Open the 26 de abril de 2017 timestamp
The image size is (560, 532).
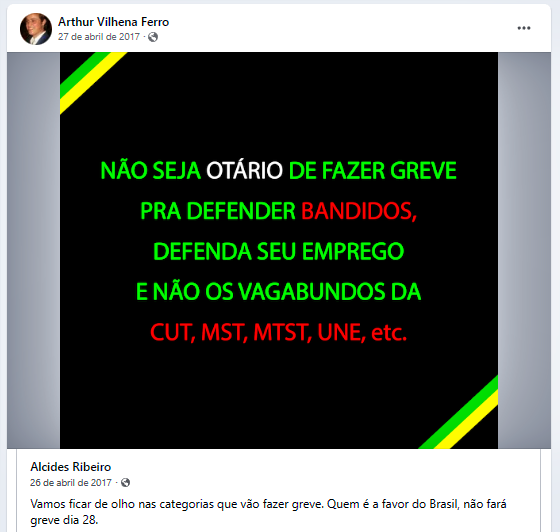pyautogui.click(x=71, y=483)
